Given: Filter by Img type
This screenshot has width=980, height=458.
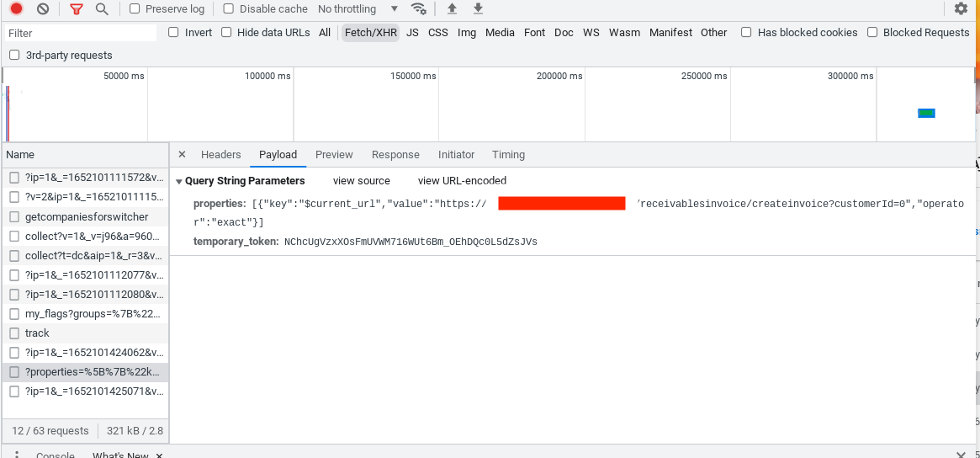Looking at the screenshot, I should 467,33.
